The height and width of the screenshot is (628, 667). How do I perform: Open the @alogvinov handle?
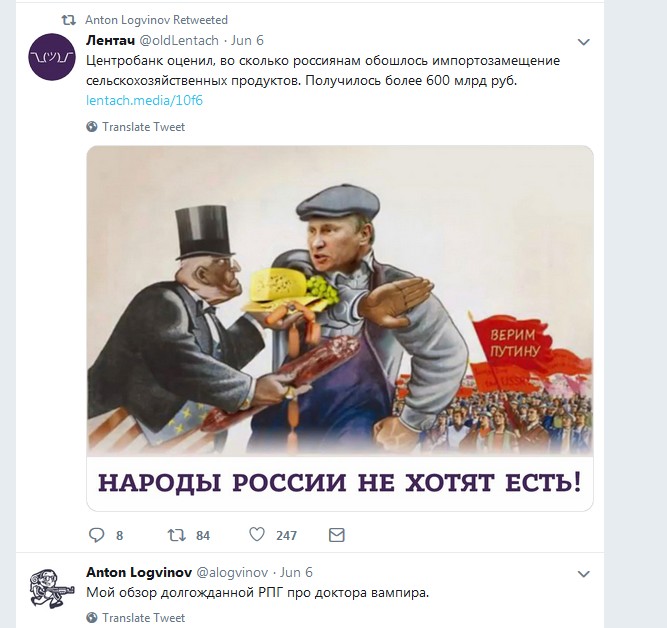pos(232,572)
